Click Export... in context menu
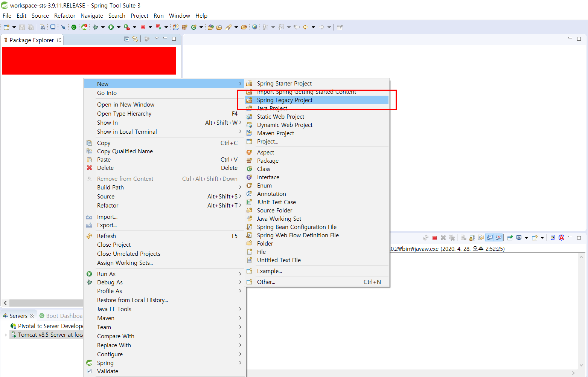The image size is (588, 377). click(x=165, y=225)
